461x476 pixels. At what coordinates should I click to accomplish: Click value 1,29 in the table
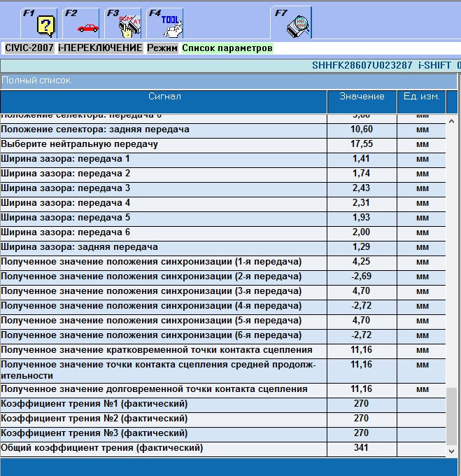tap(361, 246)
